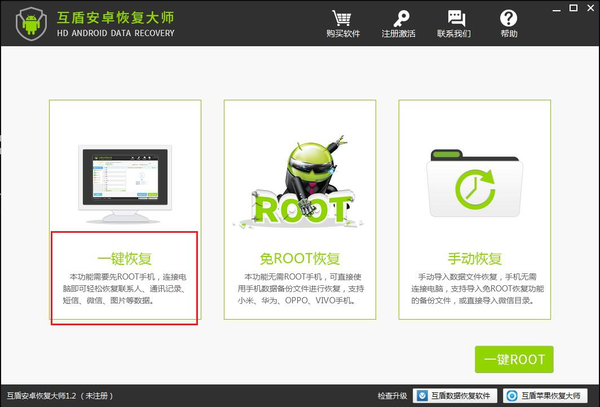Open 互盾苹果恢复大师 button
The width and height of the screenshot is (600, 407).
pyautogui.click(x=545, y=396)
